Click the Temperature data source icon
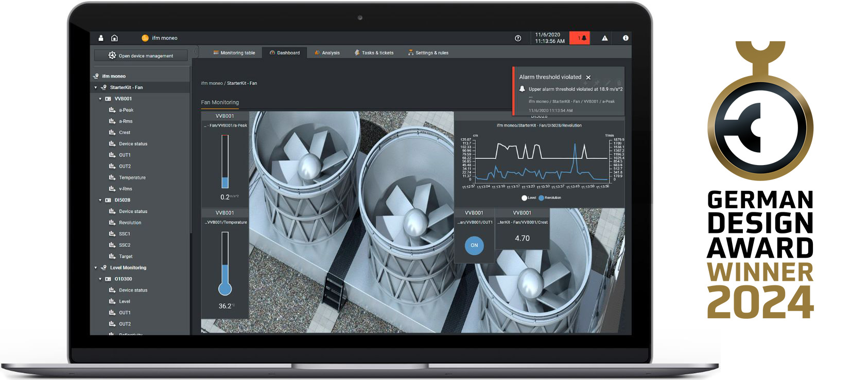This screenshot has height=380, width=868. click(x=112, y=177)
